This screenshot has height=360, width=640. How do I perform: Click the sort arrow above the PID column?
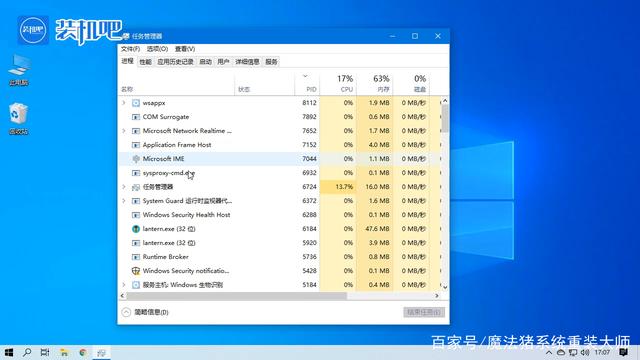305,76
